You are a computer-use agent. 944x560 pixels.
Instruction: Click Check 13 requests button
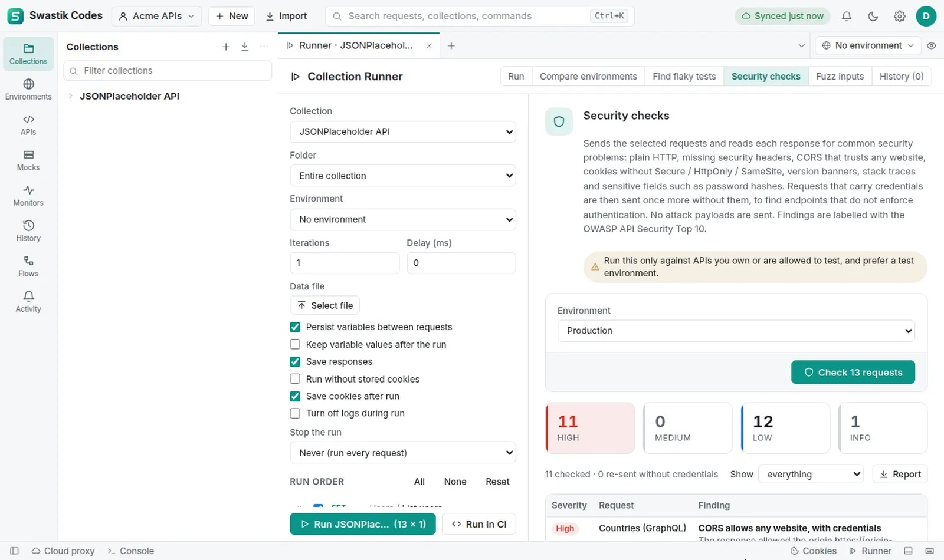click(x=853, y=373)
